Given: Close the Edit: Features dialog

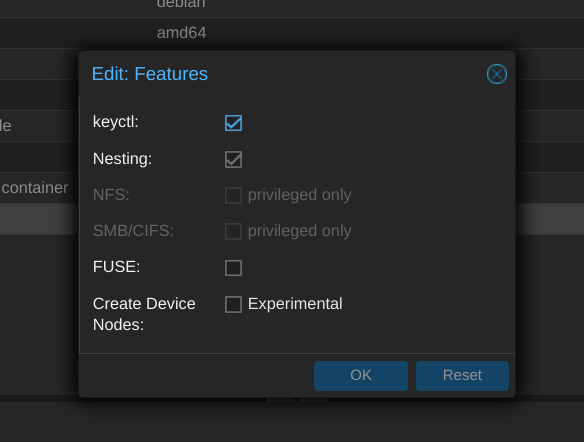Looking at the screenshot, I should [x=496, y=74].
